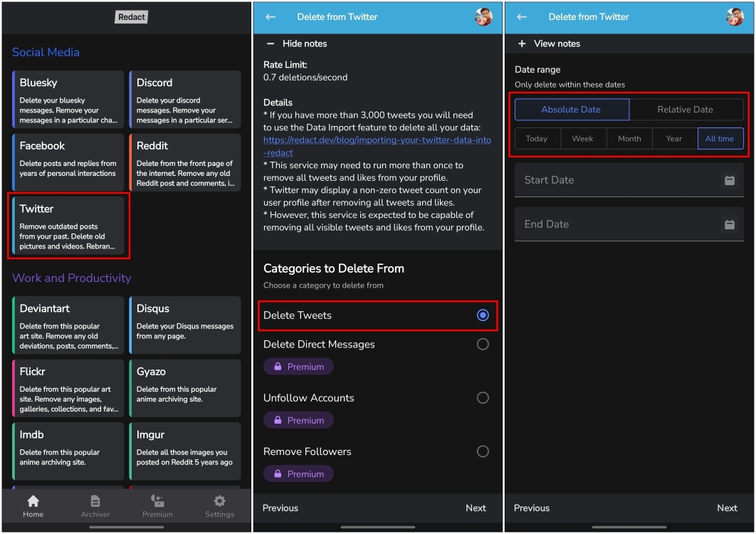Screen dimensions: 756x534
Task: Switch to the Relative Date tab
Action: pyautogui.click(x=685, y=109)
